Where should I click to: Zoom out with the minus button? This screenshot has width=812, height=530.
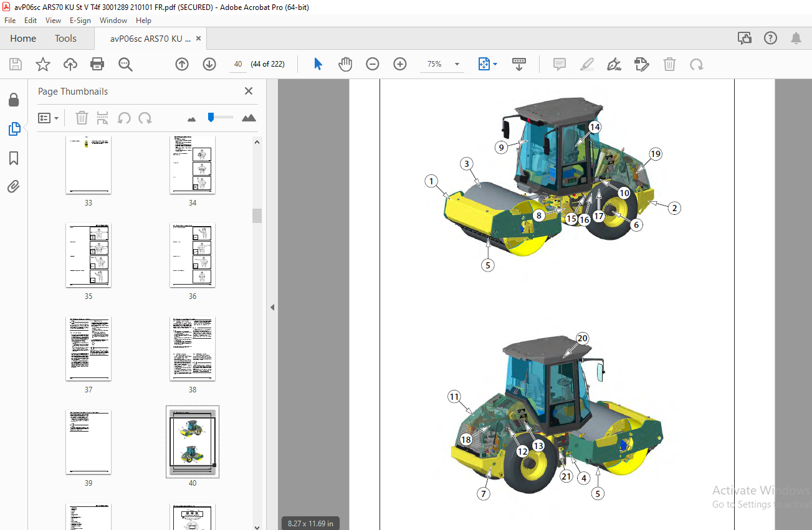(373, 64)
